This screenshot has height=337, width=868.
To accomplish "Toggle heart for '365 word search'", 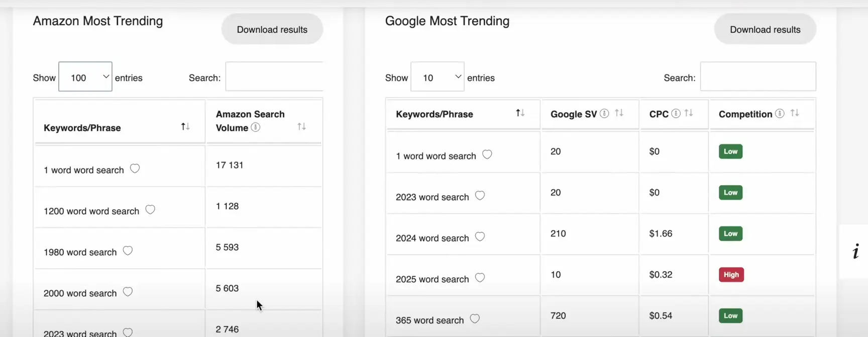I will (x=475, y=319).
